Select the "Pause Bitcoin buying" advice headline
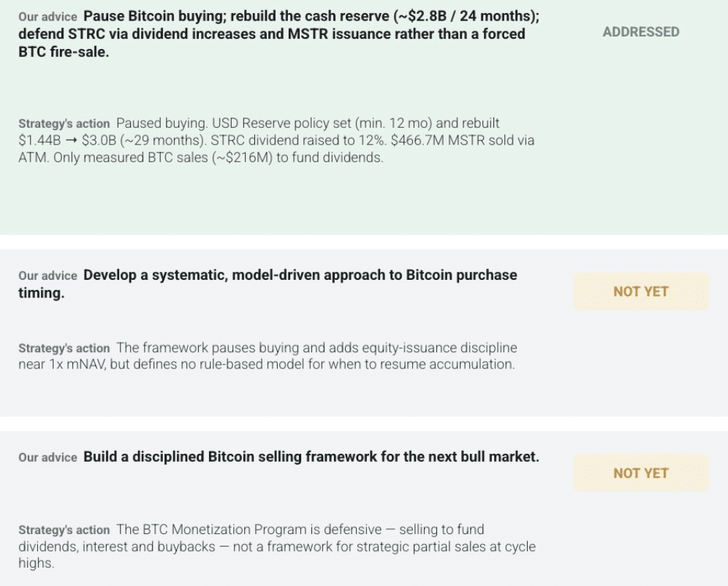The width and height of the screenshot is (728, 586). pos(279,34)
